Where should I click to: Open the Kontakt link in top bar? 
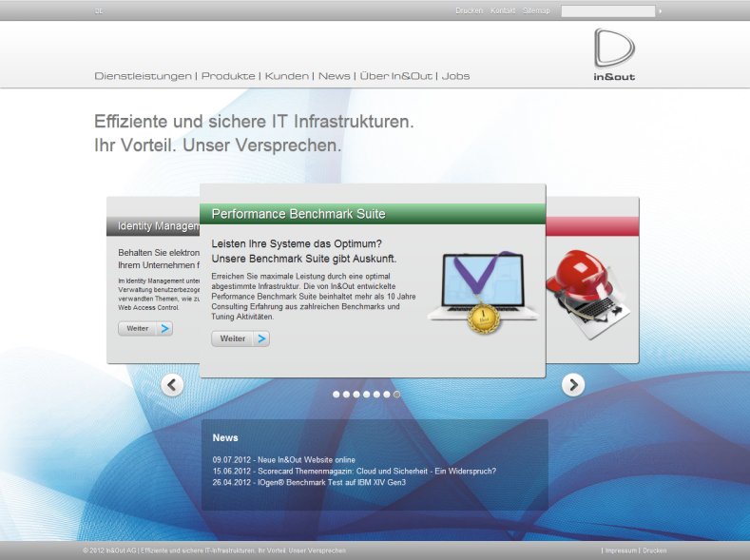pyautogui.click(x=503, y=11)
